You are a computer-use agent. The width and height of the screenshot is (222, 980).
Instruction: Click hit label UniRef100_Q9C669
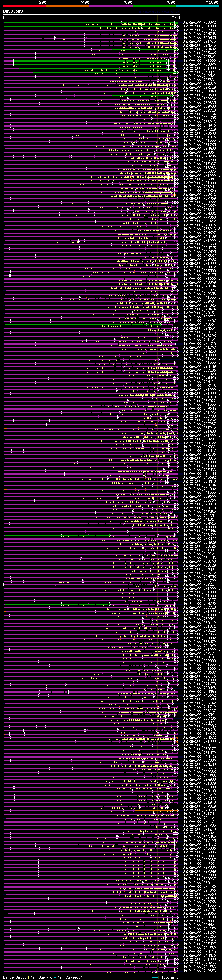[199, 206]
